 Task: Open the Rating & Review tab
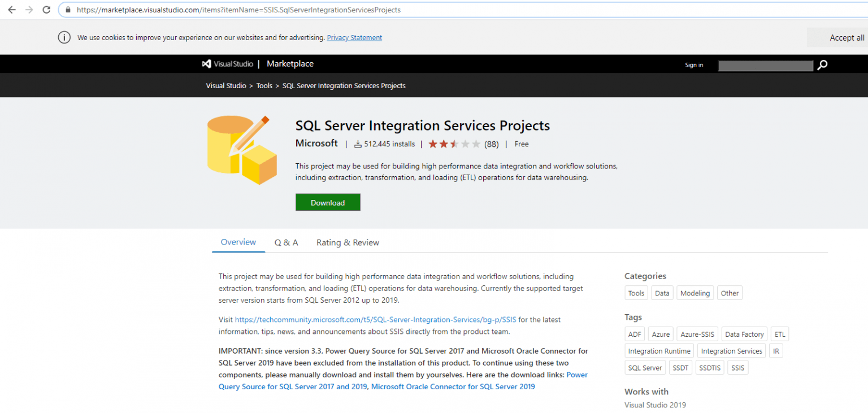click(x=348, y=242)
